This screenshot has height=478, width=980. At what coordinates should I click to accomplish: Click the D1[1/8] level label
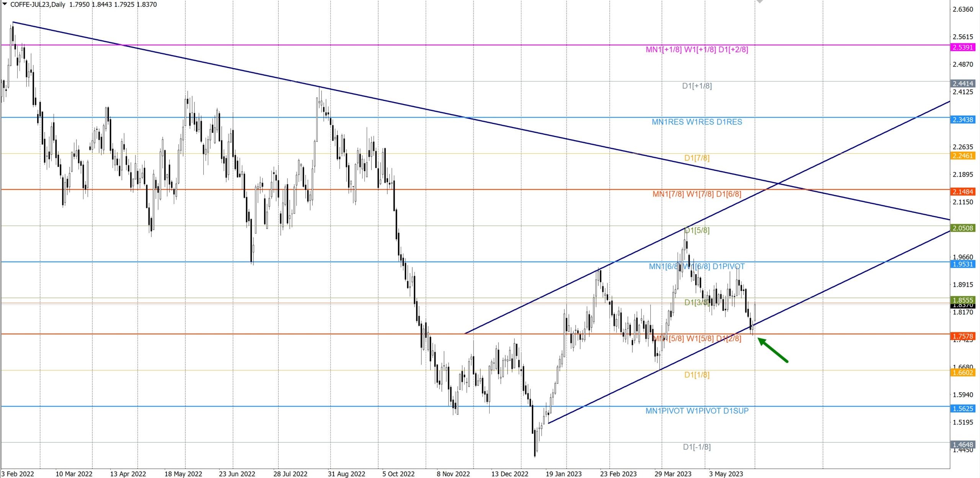[697, 375]
